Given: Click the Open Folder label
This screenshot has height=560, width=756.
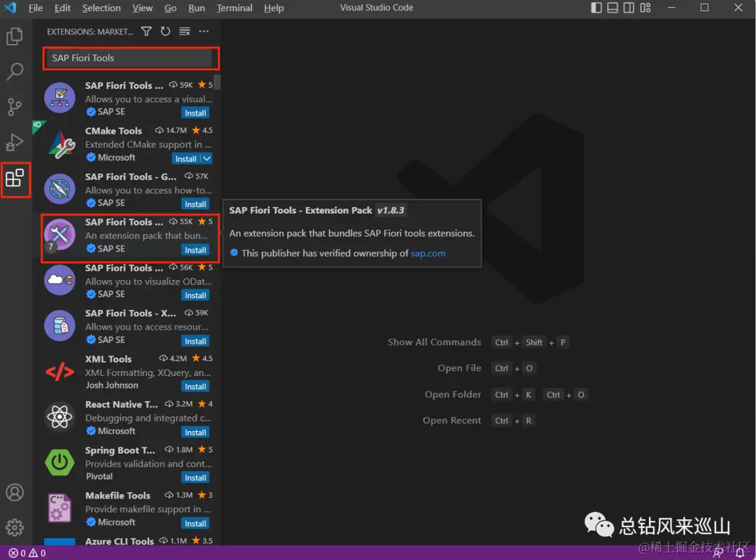Looking at the screenshot, I should (453, 394).
